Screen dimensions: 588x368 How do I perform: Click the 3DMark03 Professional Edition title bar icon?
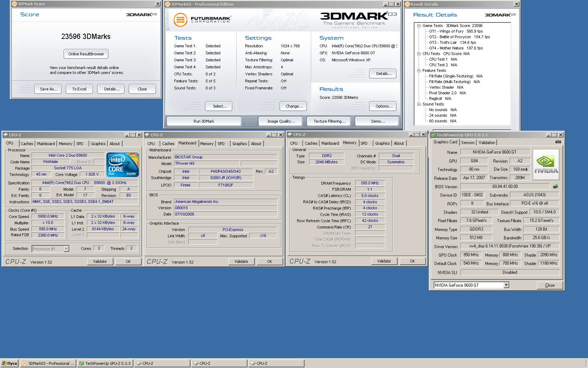tap(168, 4)
